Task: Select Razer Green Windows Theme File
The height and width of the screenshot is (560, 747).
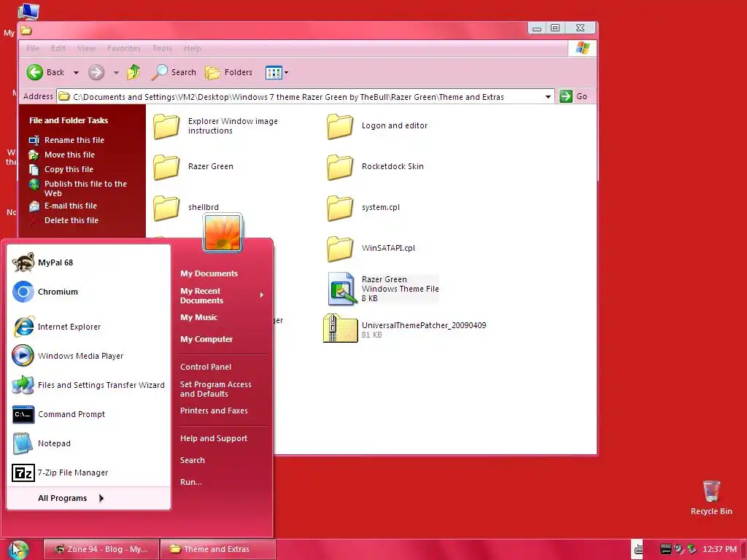Action: (x=384, y=289)
